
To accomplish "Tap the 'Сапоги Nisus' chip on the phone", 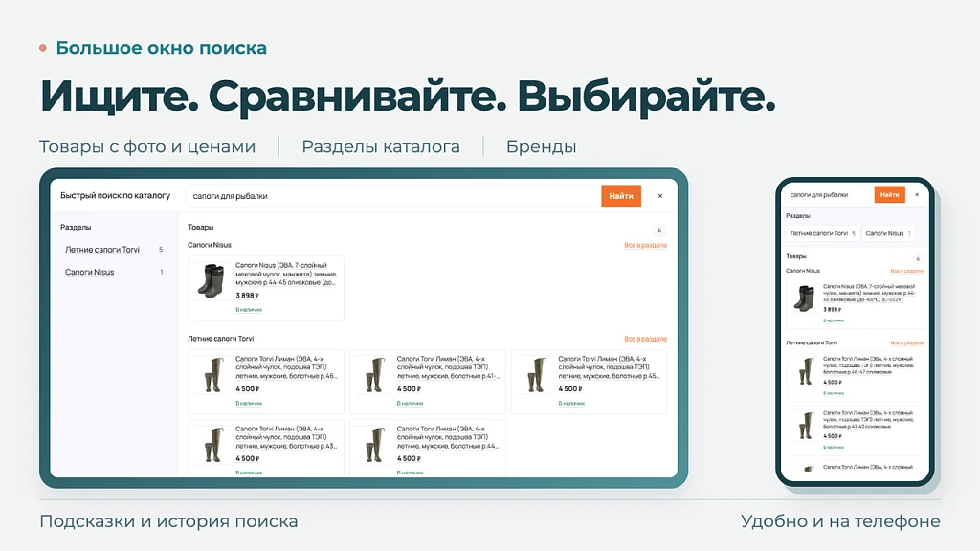I will [887, 233].
